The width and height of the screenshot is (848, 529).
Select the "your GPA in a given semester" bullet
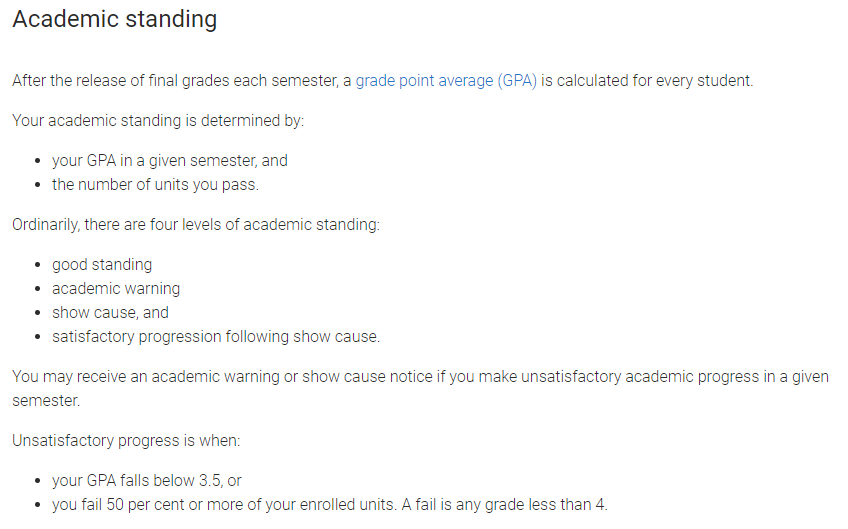[x=170, y=160]
